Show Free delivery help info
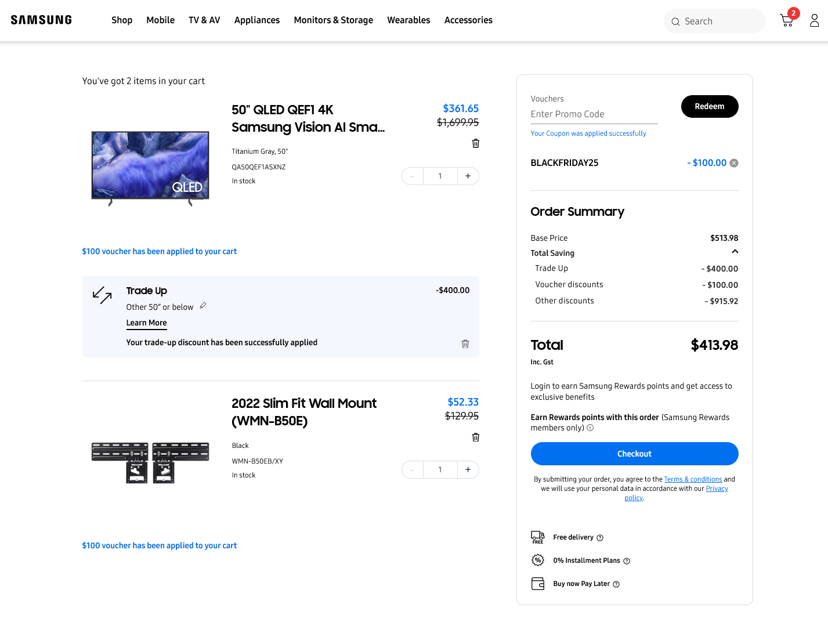 600,538
